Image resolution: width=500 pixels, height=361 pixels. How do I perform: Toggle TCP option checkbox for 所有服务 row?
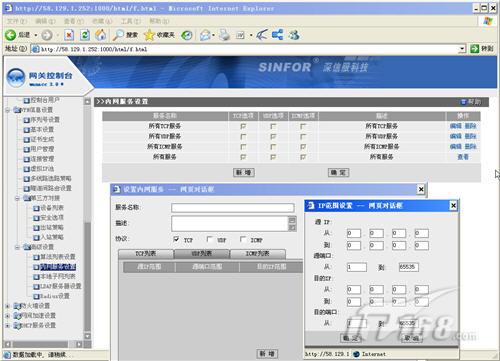point(243,157)
